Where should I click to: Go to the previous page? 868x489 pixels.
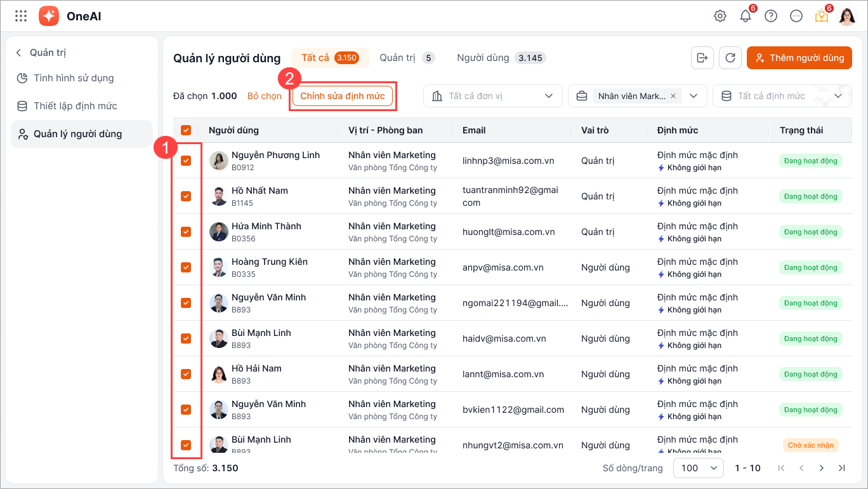tap(801, 468)
